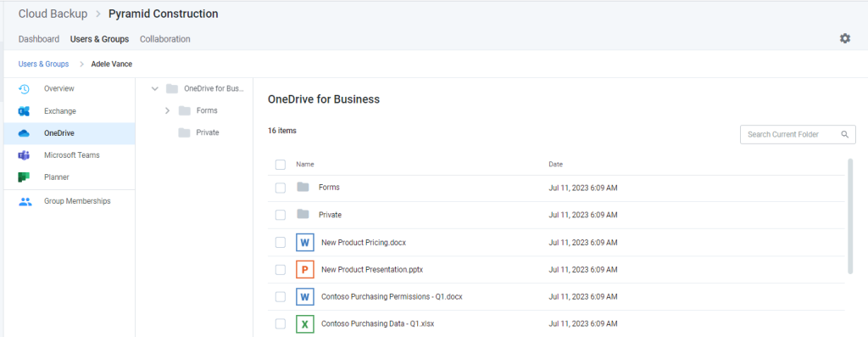Open the Overview history icon

pyautogui.click(x=24, y=88)
